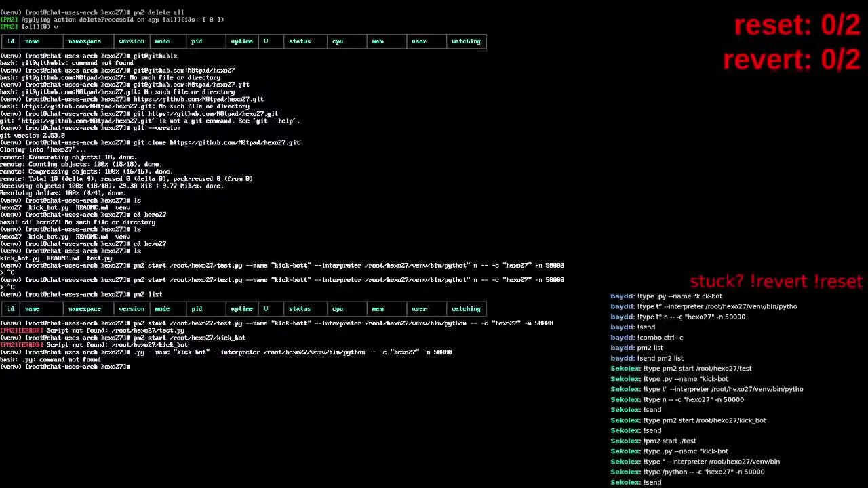Click baydd's 'pm2 list' chat message
868x488 pixels.
(637, 348)
